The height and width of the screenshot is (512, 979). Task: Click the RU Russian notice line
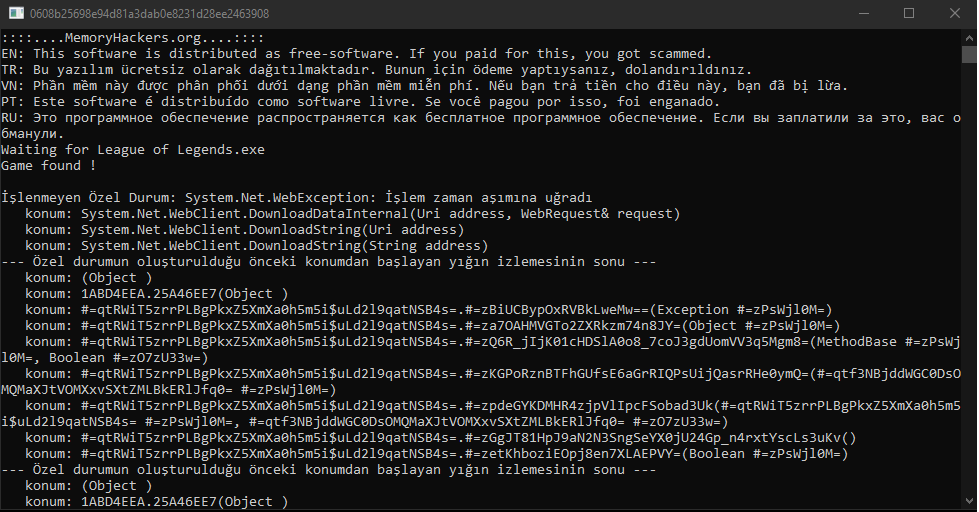(x=481, y=126)
